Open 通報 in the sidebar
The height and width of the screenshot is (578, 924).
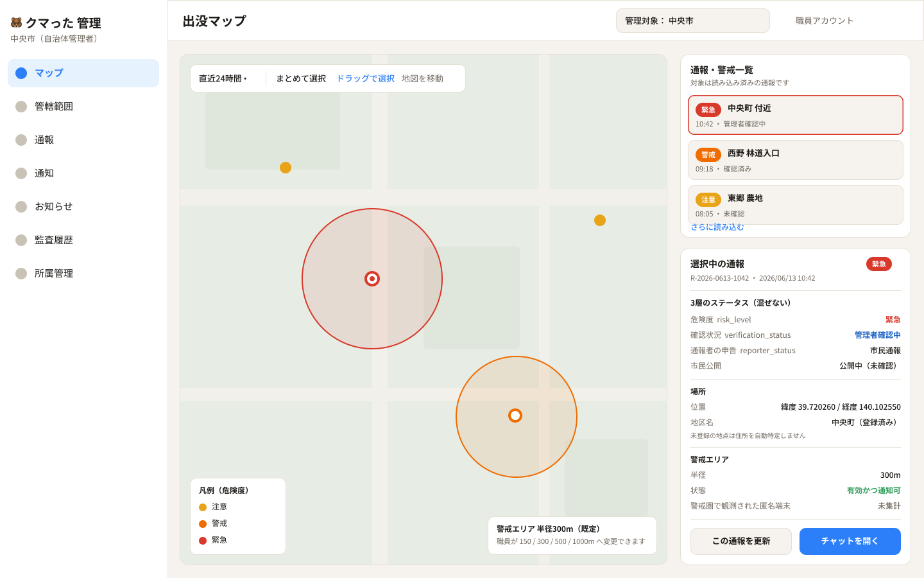tap(83, 140)
